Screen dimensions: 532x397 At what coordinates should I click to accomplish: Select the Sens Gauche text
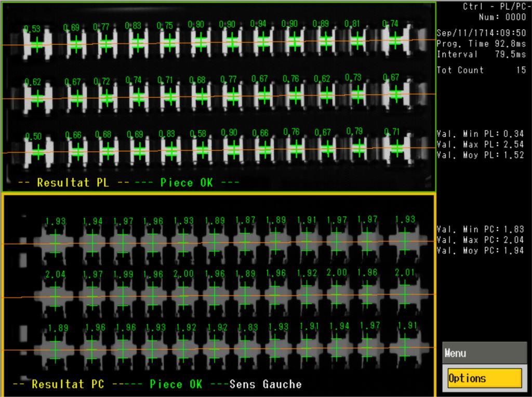[x=265, y=385]
